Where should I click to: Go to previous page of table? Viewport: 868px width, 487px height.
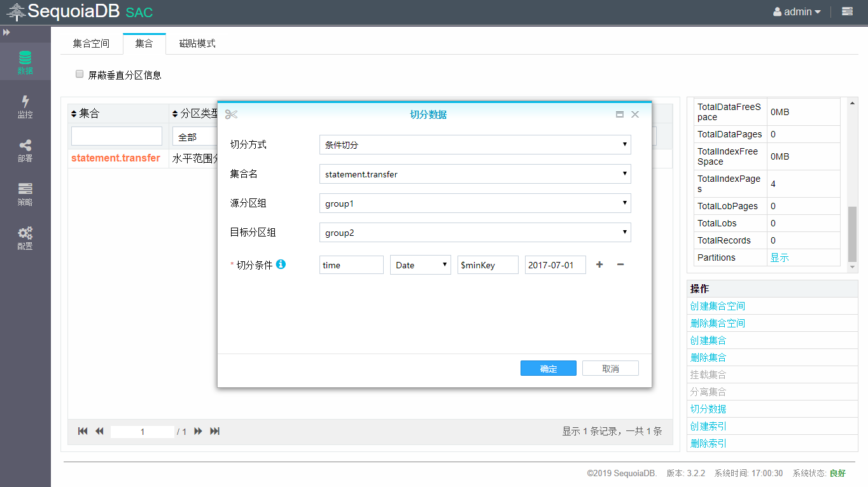point(99,431)
